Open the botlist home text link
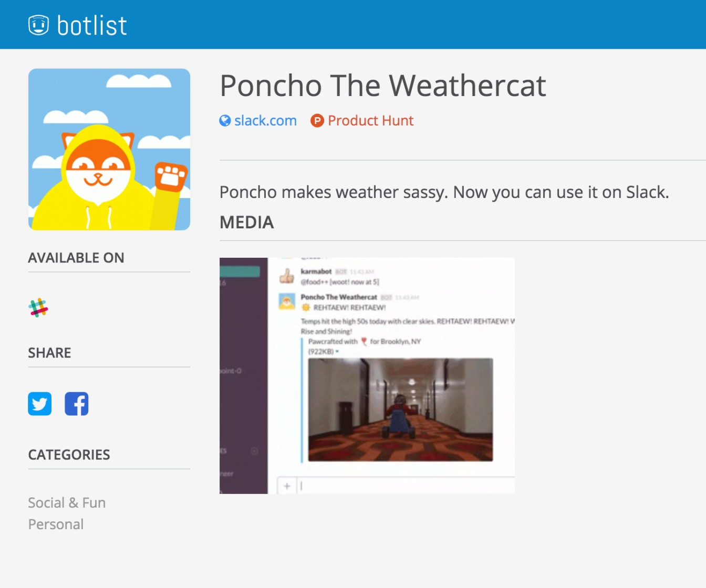 coord(92,26)
